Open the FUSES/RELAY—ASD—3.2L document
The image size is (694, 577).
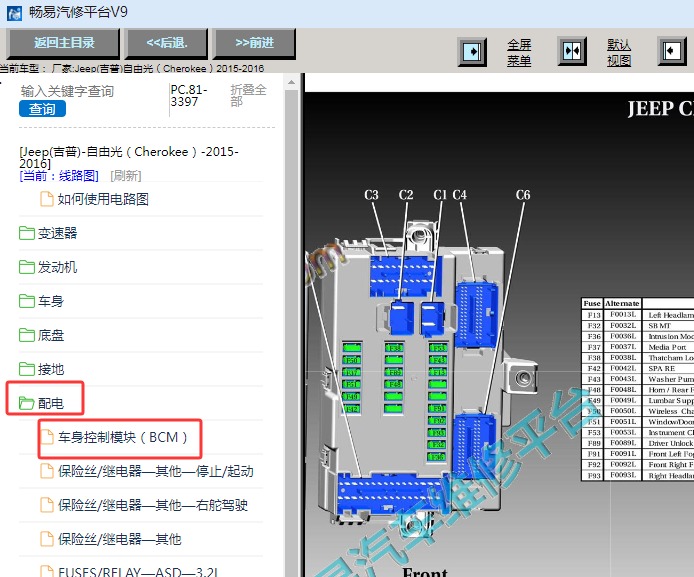pos(138,571)
